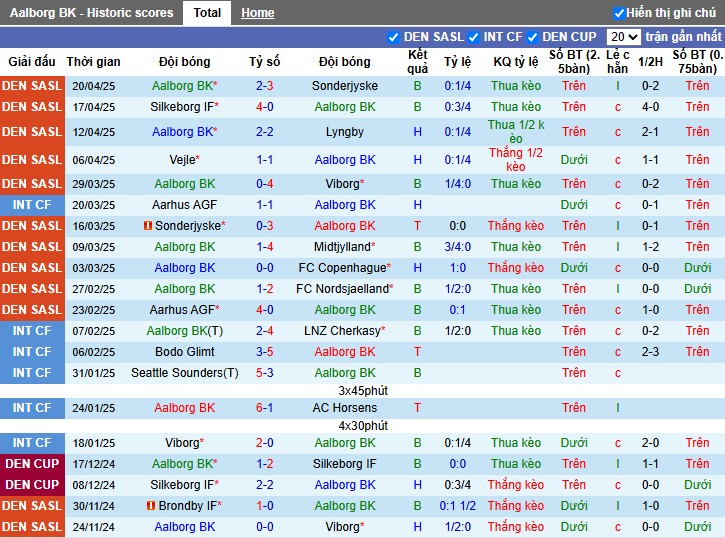Viewport: 725px width, 538px height.
Task: Click the Tỷ số column header
Action: click(264, 62)
